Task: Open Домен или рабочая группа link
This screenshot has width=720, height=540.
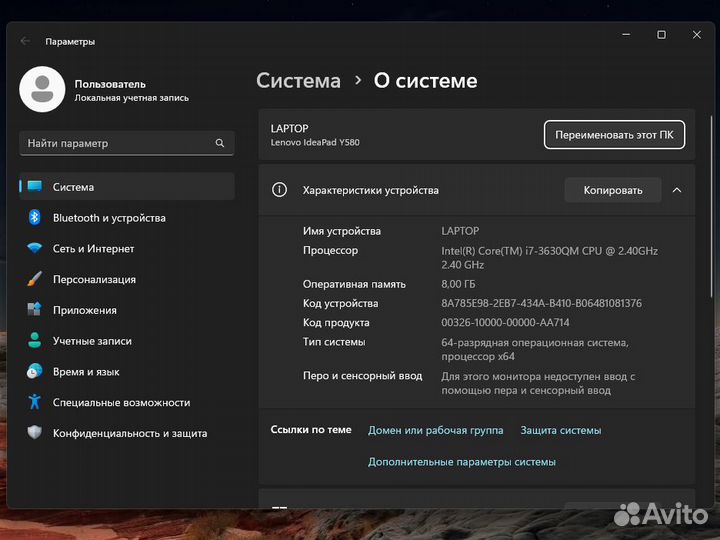Action: [435, 430]
